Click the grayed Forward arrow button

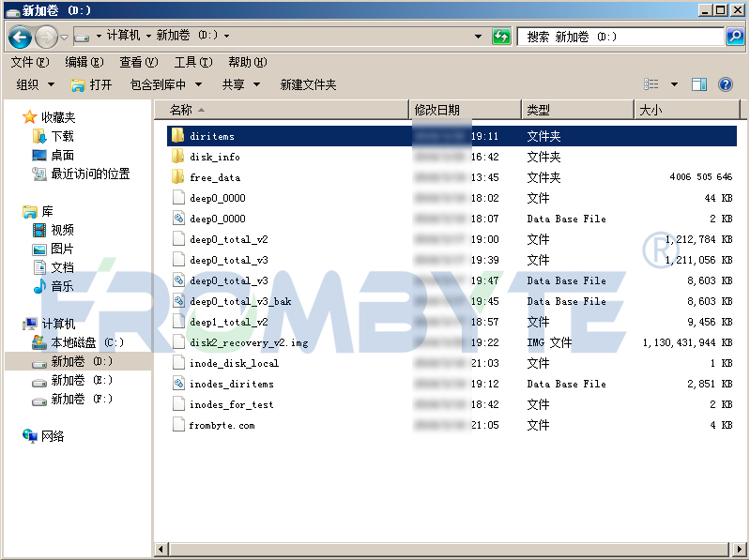pyautogui.click(x=46, y=37)
